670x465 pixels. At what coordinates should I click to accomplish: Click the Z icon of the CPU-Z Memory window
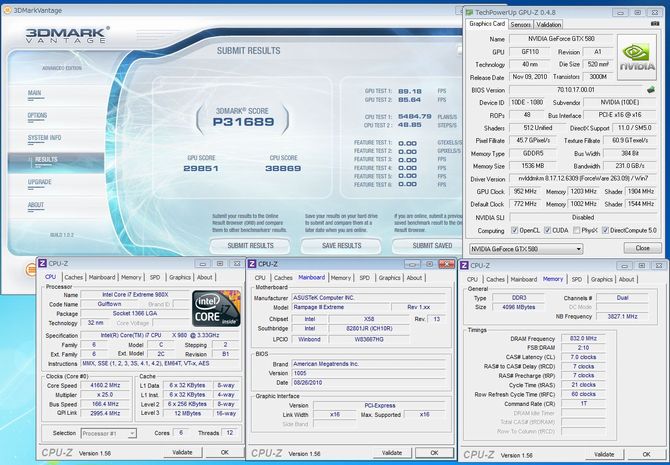click(464, 265)
